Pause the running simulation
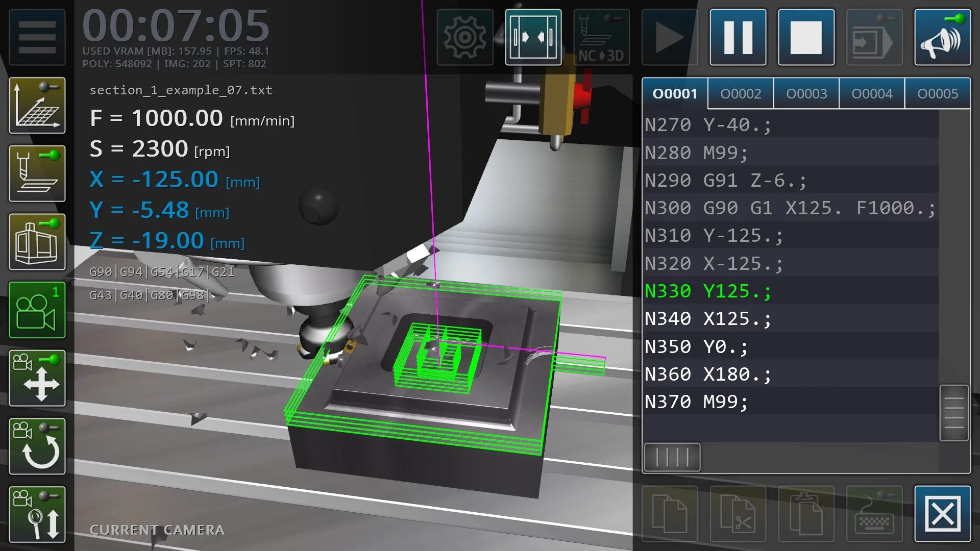The width and height of the screenshot is (980, 551). pos(738,37)
